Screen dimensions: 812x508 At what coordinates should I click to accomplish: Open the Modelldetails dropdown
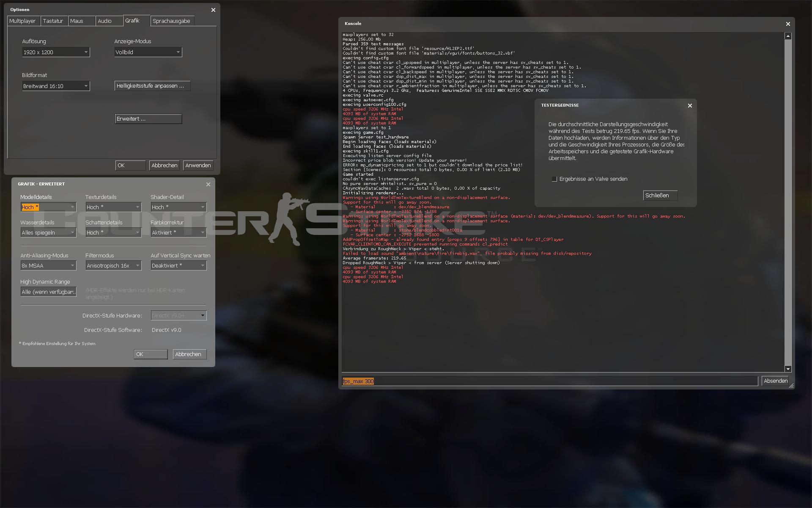48,207
